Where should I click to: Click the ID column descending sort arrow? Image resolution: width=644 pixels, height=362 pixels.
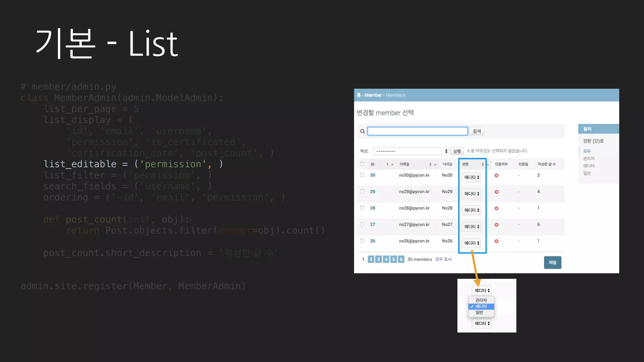click(x=392, y=164)
